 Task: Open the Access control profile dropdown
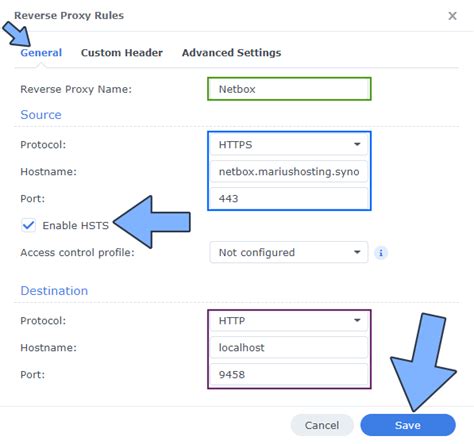[x=289, y=253]
